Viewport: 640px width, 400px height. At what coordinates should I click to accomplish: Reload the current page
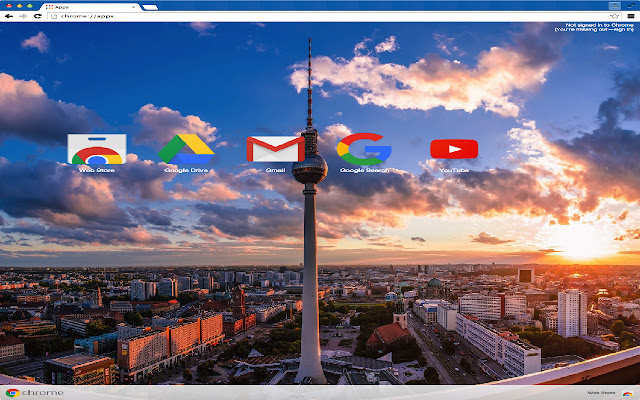point(38,16)
